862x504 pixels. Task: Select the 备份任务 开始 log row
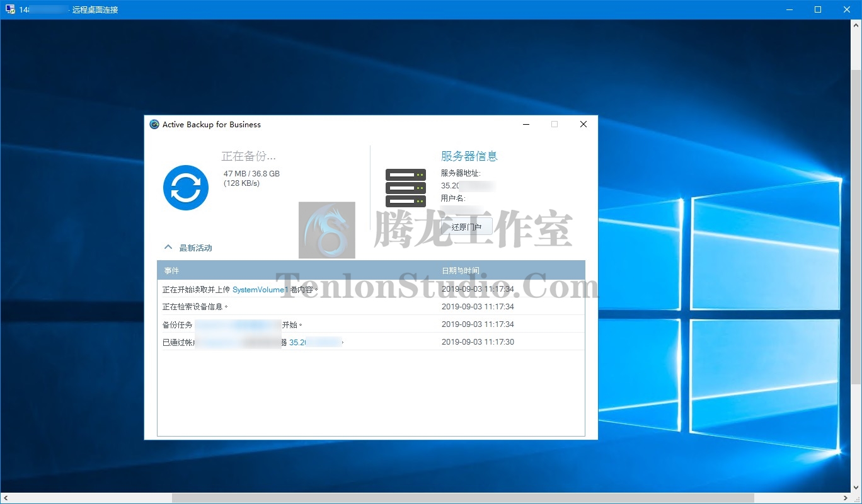click(371, 324)
